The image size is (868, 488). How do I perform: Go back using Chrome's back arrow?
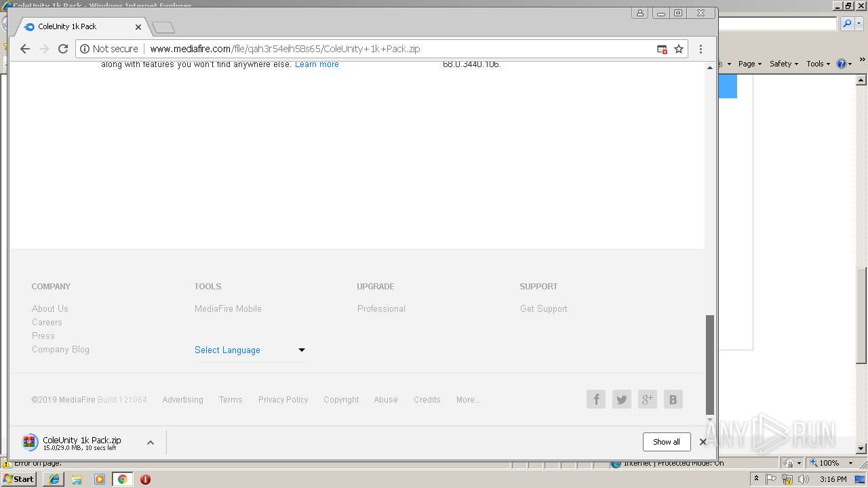25,49
